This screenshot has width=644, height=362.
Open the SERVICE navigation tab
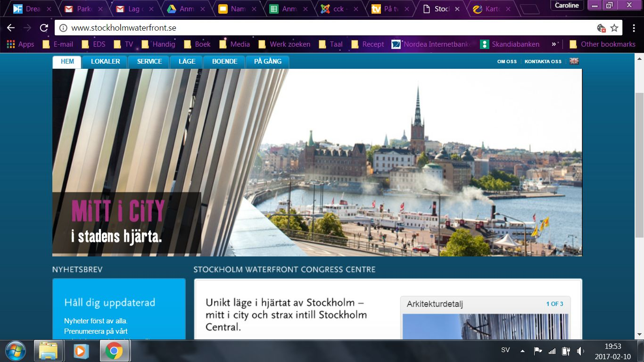(149, 62)
